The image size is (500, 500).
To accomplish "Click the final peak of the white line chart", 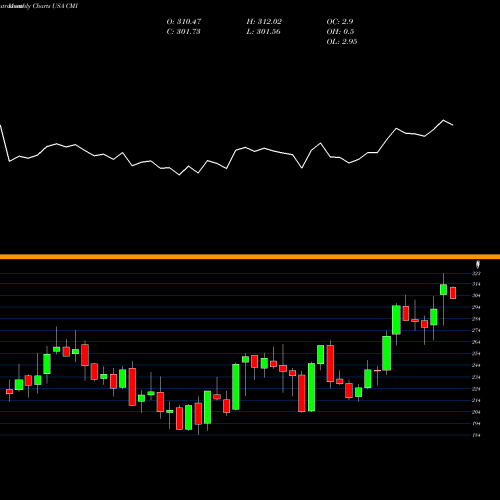I will click(444, 120).
